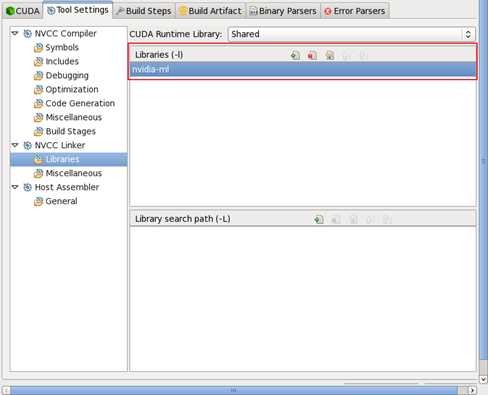The height and width of the screenshot is (395, 488).
Task: Open Miscellaneous under NVCC Linker
Action: 74,173
